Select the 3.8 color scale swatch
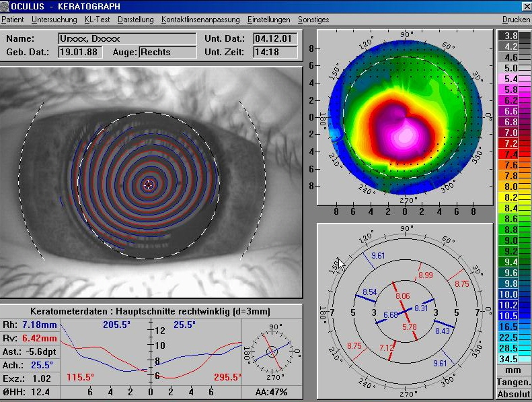The image size is (532, 402). click(513, 36)
